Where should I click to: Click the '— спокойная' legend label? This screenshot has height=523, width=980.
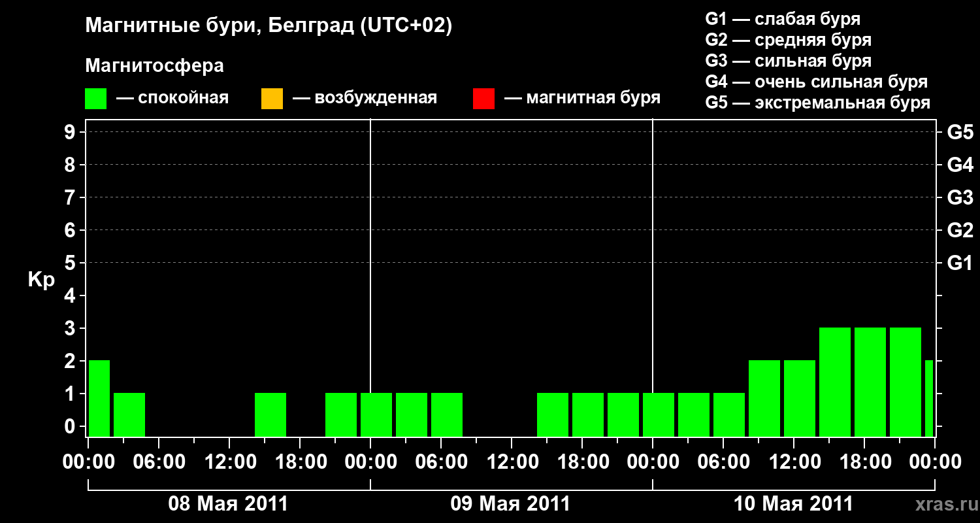click(x=172, y=99)
